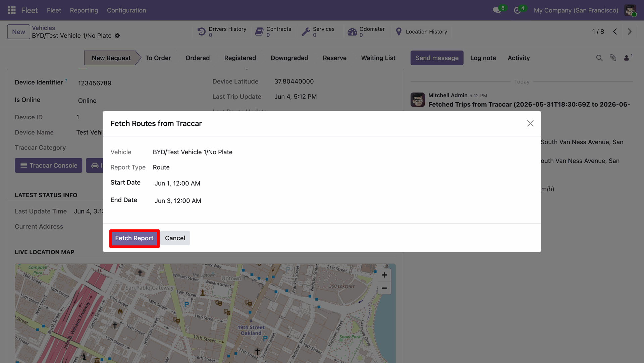Viewport: 644px width, 363px height.
Task: Open the Fleet menu item
Action: (x=54, y=10)
